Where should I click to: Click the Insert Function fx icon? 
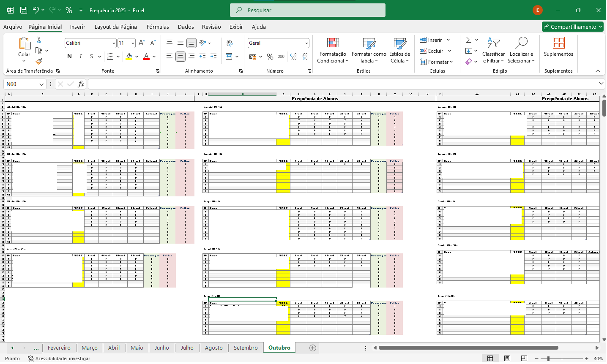(x=81, y=84)
